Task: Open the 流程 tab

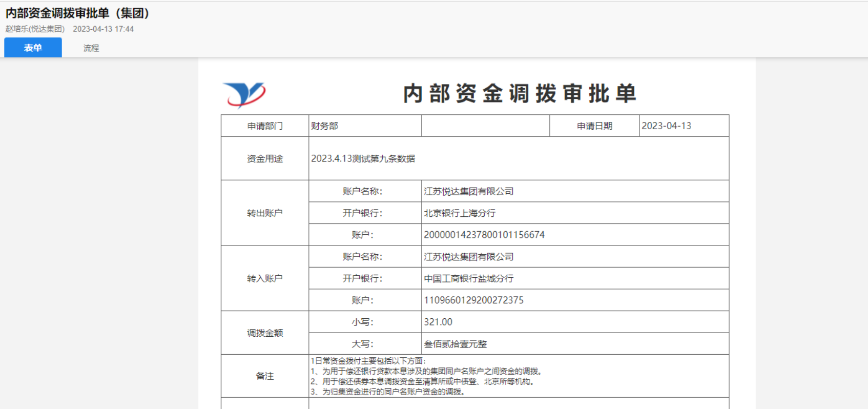Action: [91, 48]
